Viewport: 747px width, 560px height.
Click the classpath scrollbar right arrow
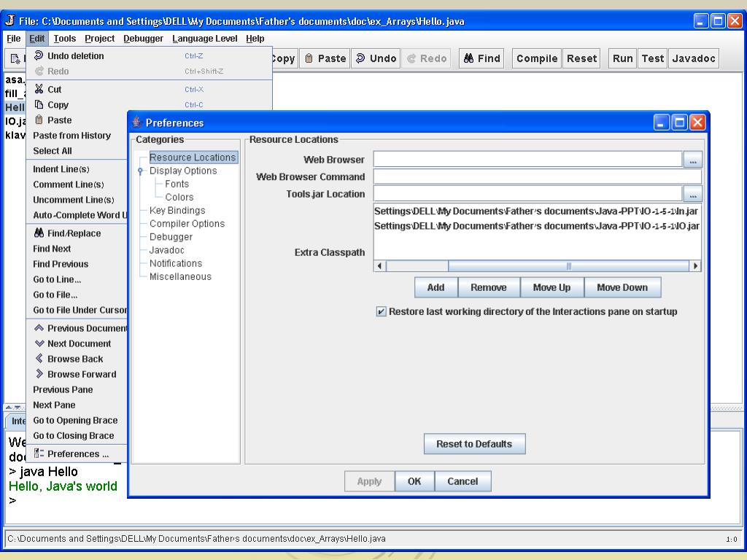695,265
